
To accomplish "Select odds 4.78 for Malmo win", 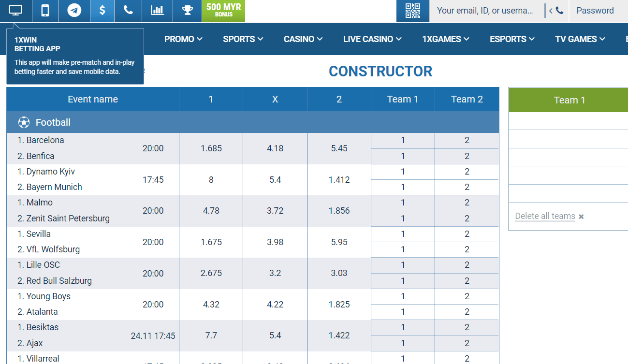I will point(211,211).
